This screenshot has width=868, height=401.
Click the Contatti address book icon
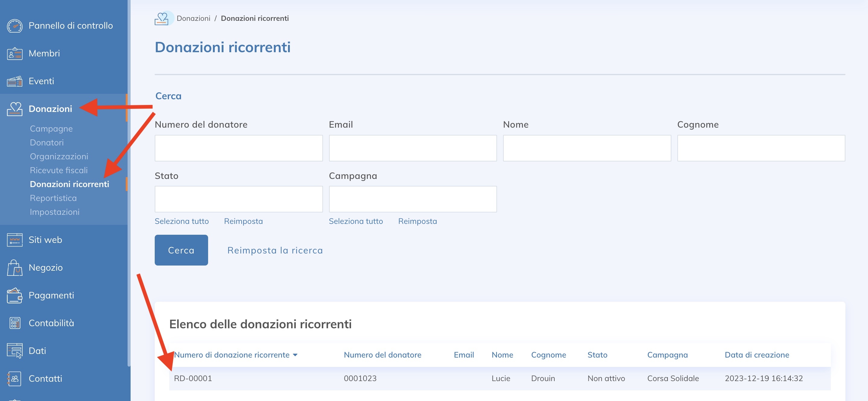[14, 379]
